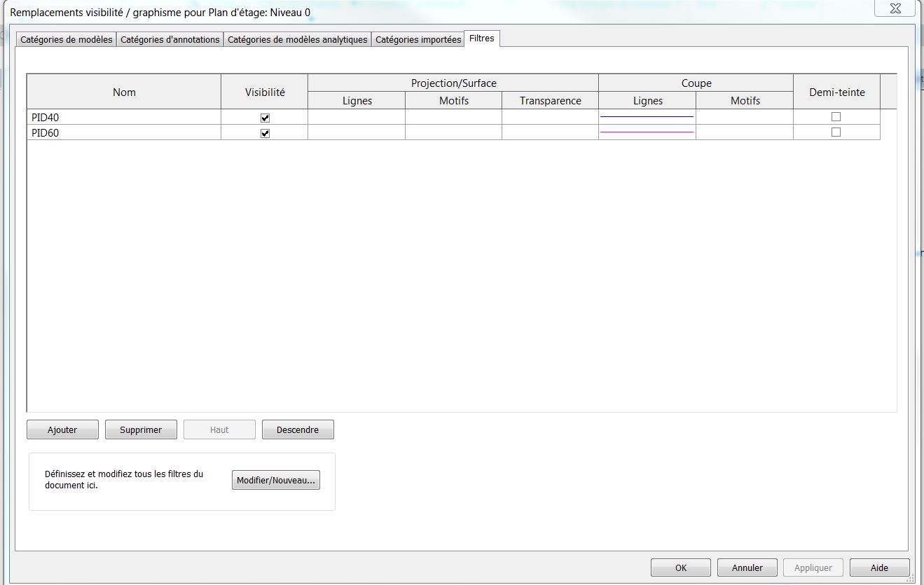This screenshot has width=924, height=585.
Task: Move filter down with Descendre
Action: (298, 430)
